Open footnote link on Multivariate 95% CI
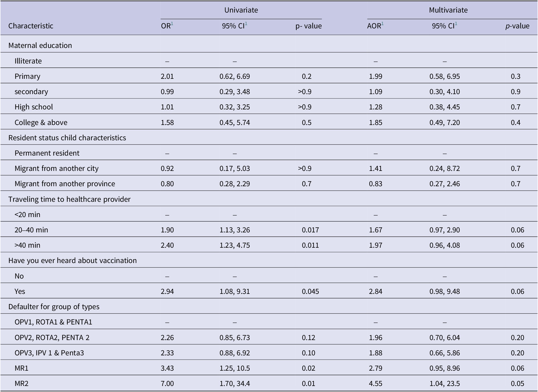The height and width of the screenshot is (392, 538). pyautogui.click(x=456, y=24)
